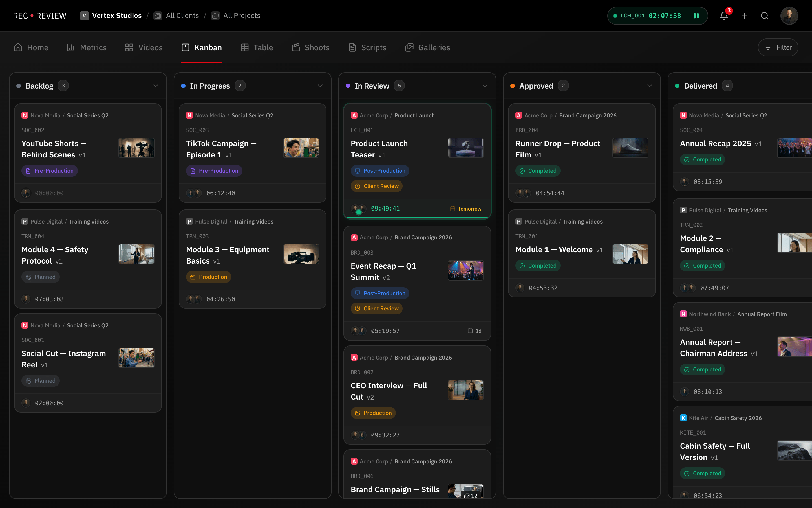Go to the Home tab

pyautogui.click(x=31, y=47)
